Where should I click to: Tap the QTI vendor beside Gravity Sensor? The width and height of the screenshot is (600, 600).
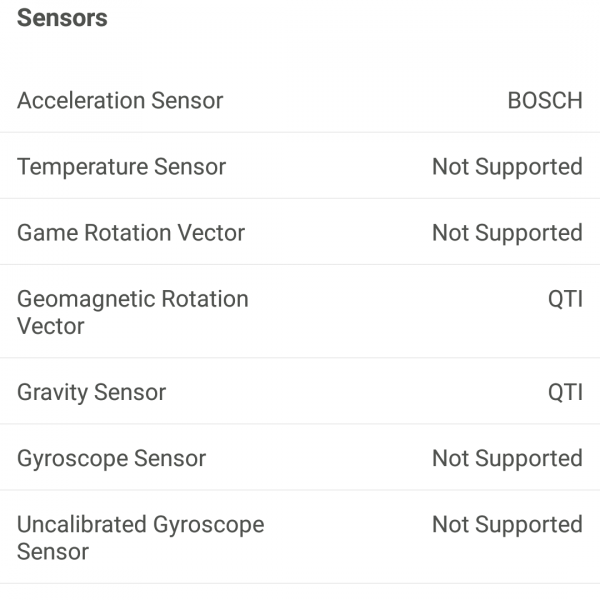(565, 392)
